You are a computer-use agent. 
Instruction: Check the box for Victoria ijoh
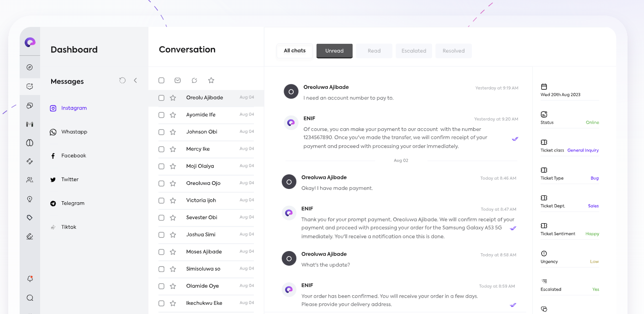click(x=161, y=200)
